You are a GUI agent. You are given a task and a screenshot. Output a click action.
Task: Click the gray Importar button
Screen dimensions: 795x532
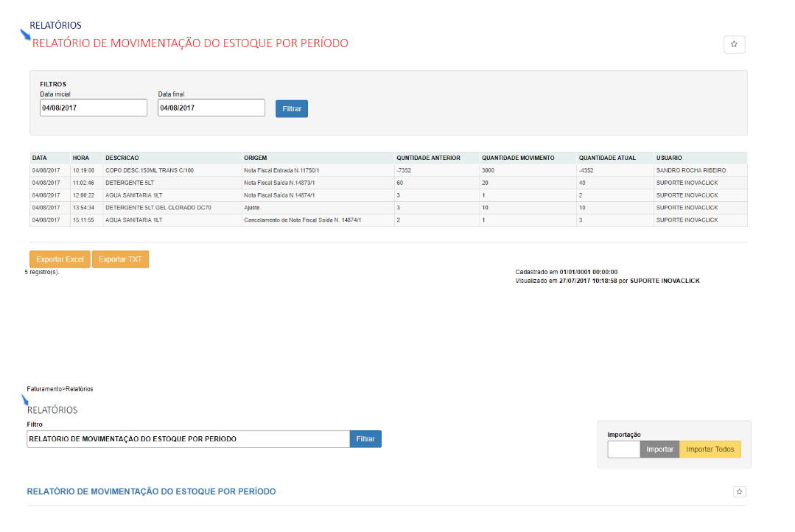(659, 449)
